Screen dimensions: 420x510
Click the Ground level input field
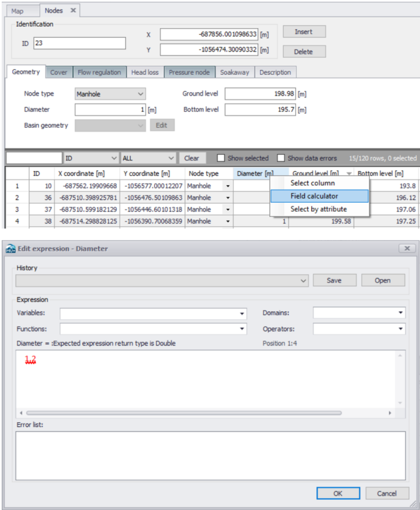260,94
